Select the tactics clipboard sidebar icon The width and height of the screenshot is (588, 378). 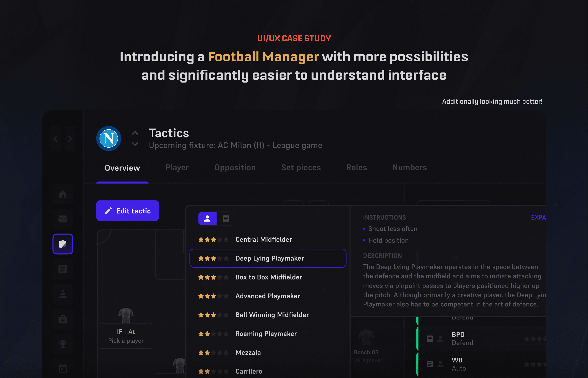coord(63,244)
